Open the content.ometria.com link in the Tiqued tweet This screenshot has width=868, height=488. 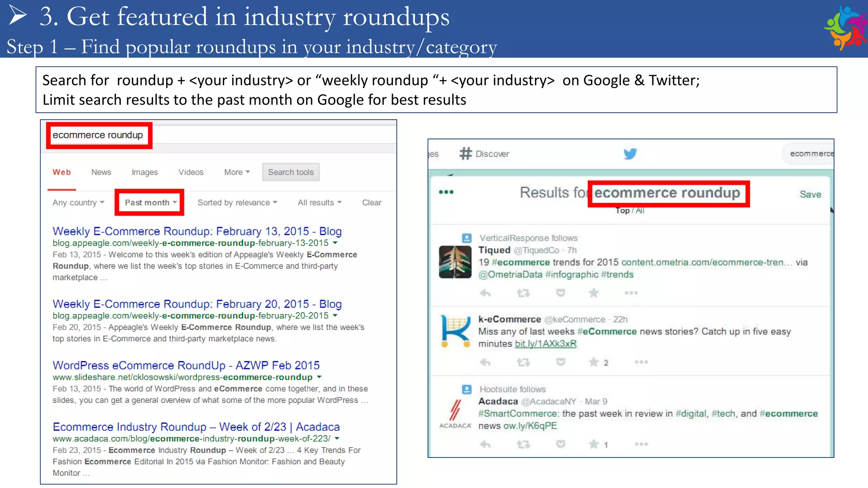707,262
